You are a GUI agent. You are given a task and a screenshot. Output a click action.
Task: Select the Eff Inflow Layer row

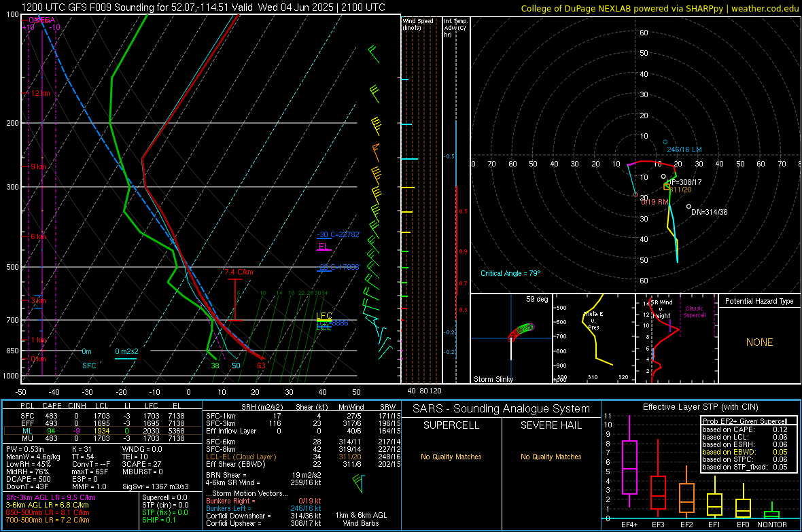click(x=303, y=431)
